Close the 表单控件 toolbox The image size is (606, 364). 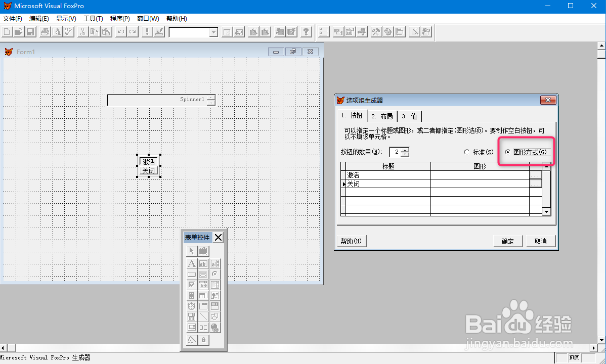(x=219, y=237)
